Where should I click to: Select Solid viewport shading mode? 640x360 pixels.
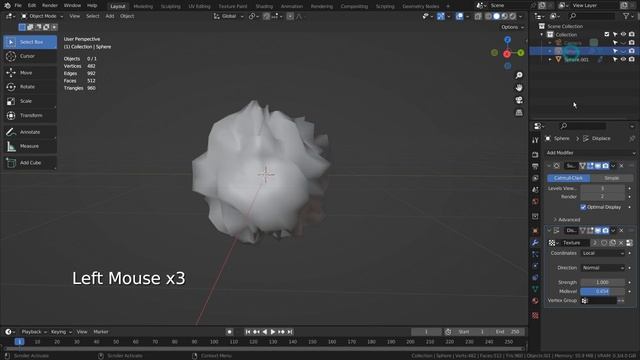click(496, 16)
